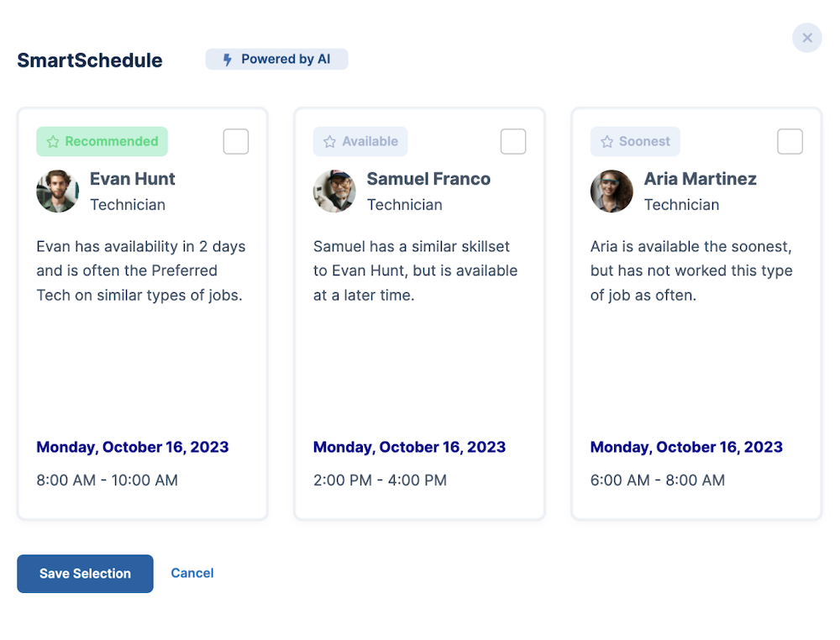Click the Cancel link

click(x=192, y=574)
